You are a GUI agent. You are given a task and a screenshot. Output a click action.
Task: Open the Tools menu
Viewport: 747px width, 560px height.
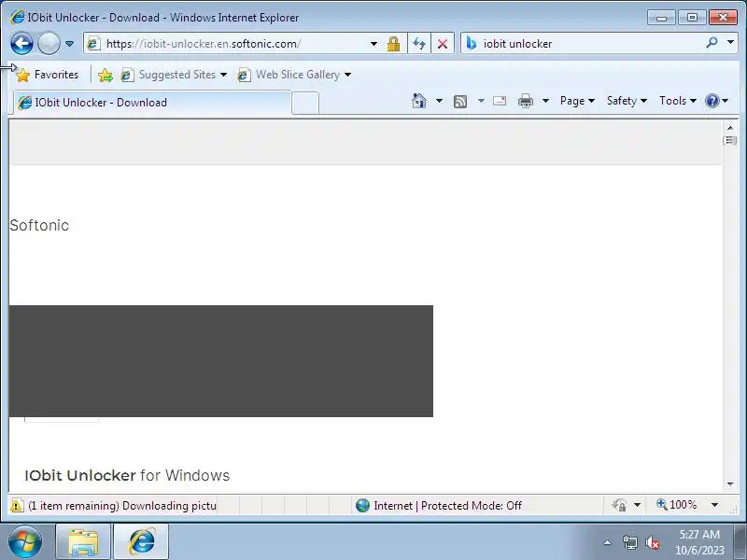(x=678, y=101)
